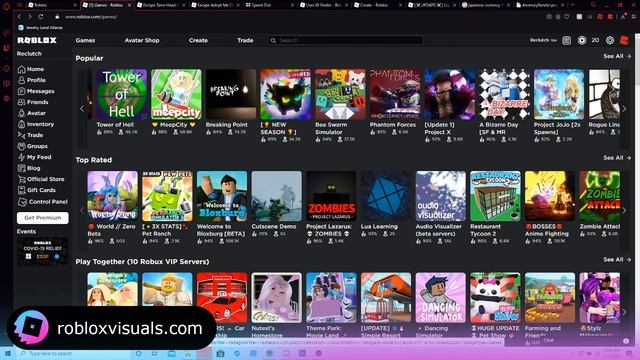Image resolution: width=640 pixels, height=360 pixels.
Task: Open the Games navigation tab
Action: tap(85, 40)
